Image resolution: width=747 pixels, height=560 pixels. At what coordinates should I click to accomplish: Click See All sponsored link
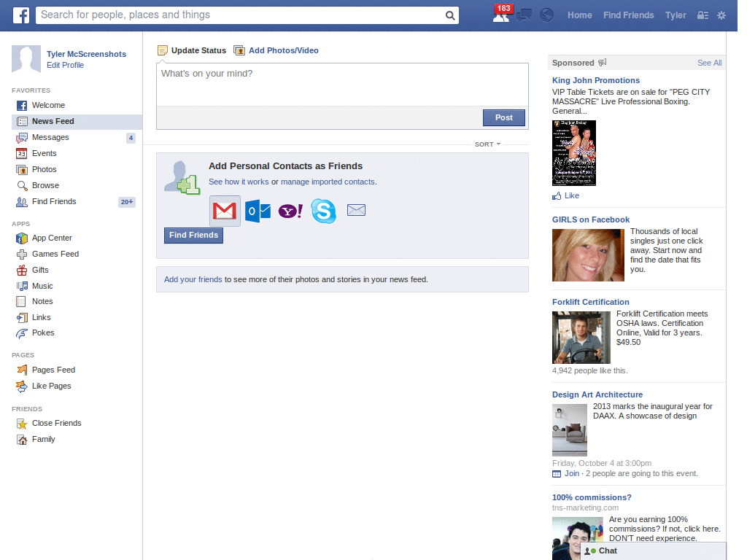tap(709, 63)
